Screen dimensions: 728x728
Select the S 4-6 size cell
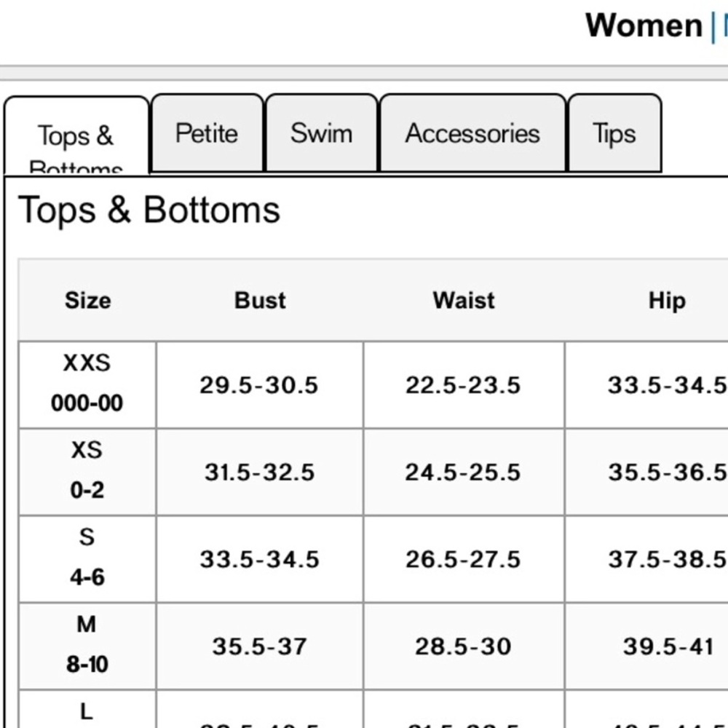point(87,558)
